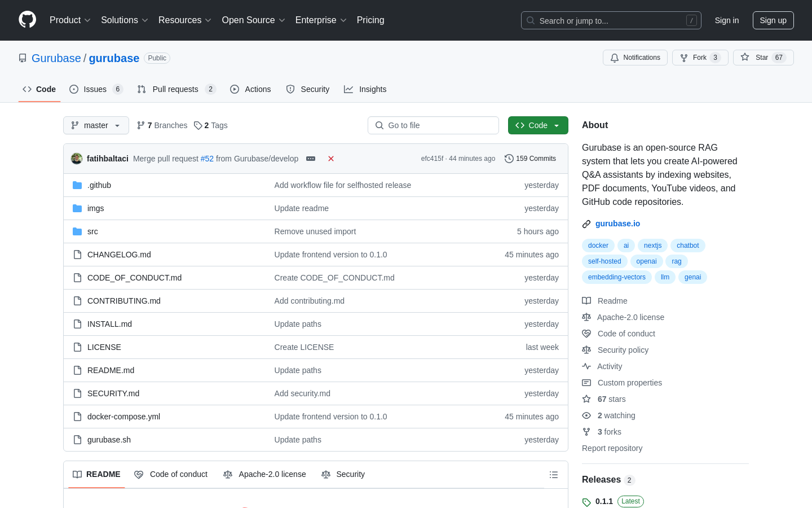The width and height of the screenshot is (812, 508).
Task: View the 7 Branches link
Action: (162, 125)
